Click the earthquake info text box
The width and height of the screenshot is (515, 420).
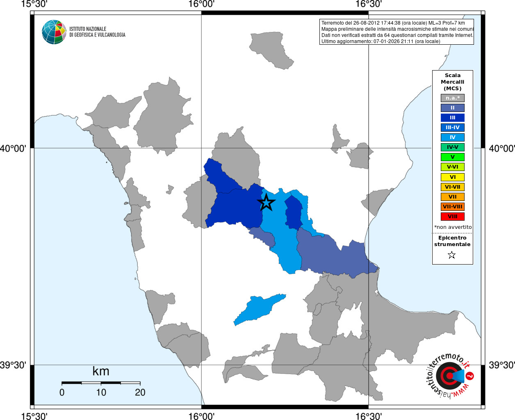coord(397,32)
